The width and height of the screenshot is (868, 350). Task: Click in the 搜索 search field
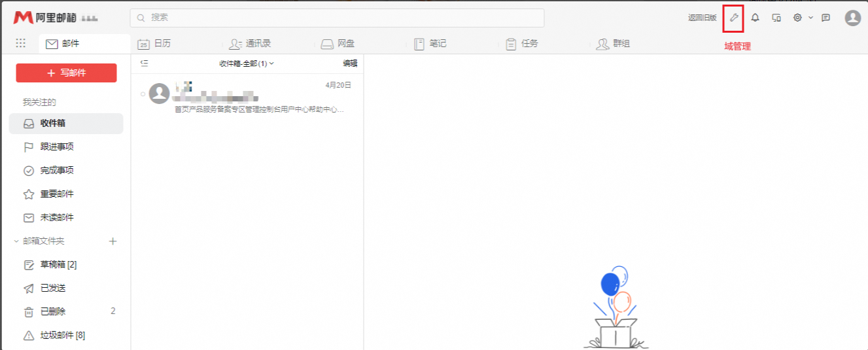coord(337,18)
